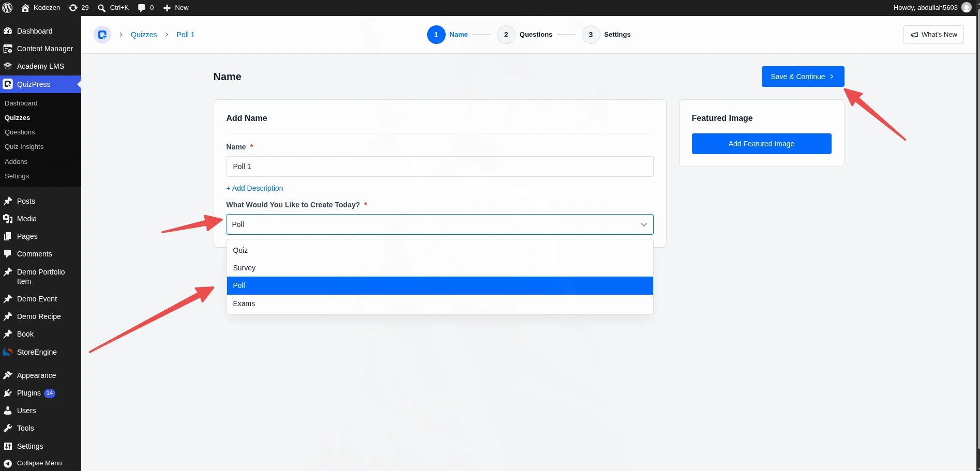Click the Appearance paintbrush icon

(x=8, y=375)
